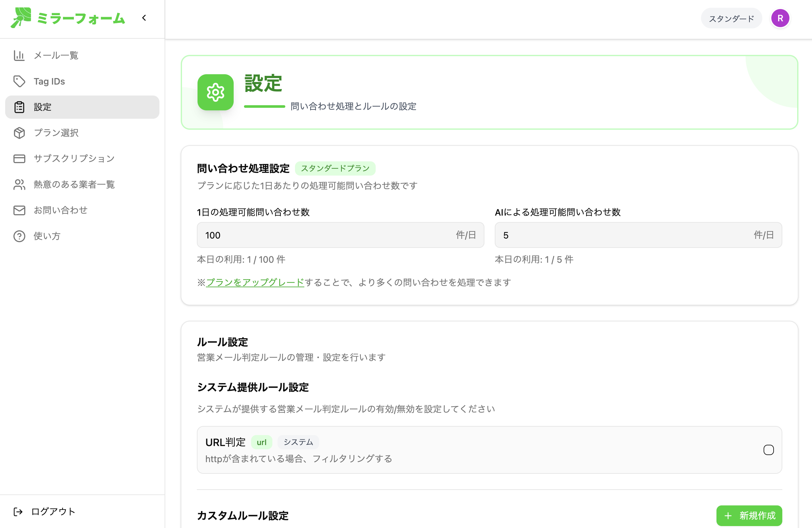Click the logout arrow icon
The height and width of the screenshot is (528, 812).
click(x=18, y=512)
